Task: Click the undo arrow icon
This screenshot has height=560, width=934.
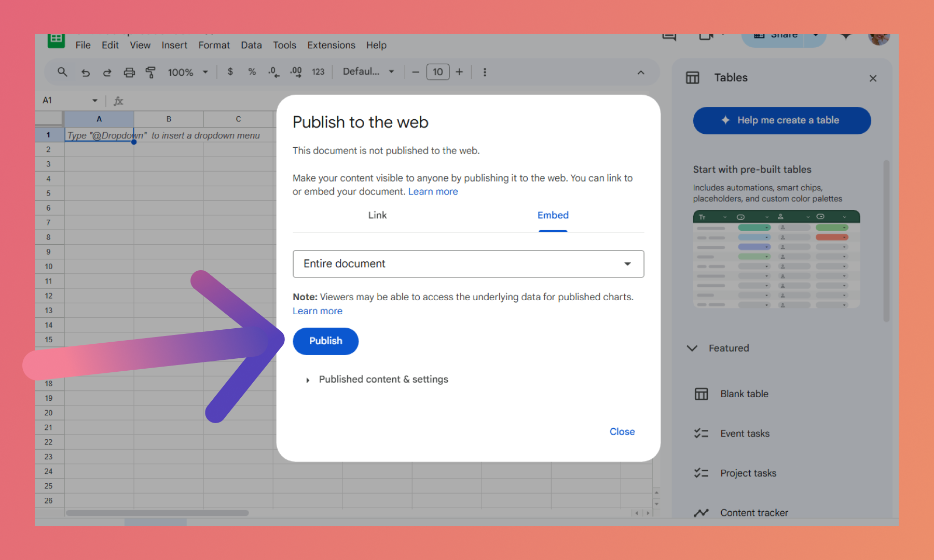Action: pyautogui.click(x=86, y=73)
